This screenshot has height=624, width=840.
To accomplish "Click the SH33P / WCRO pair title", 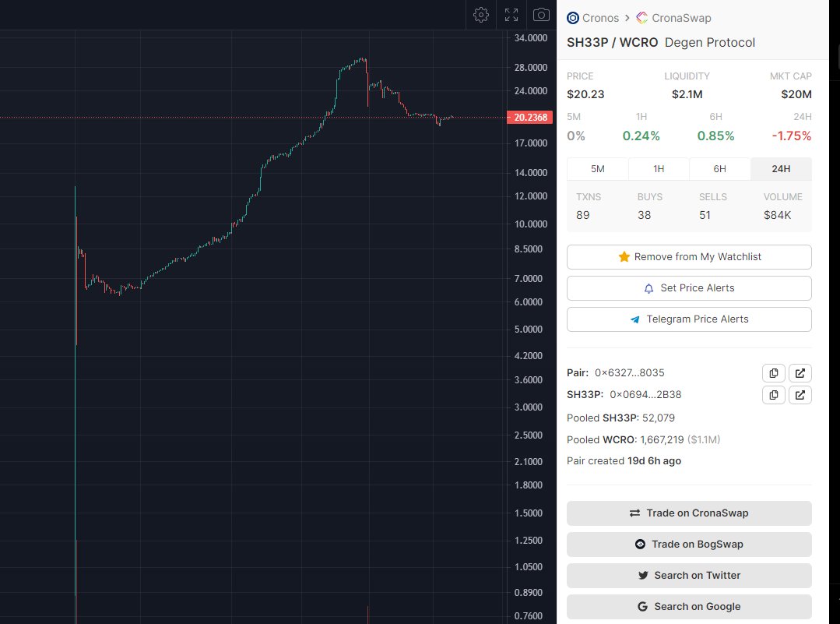I will 613,42.
